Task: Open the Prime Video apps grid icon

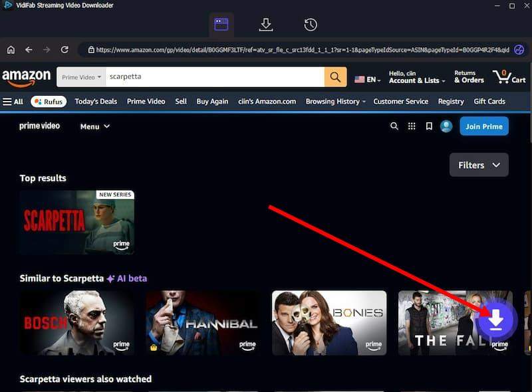Action: (412, 126)
